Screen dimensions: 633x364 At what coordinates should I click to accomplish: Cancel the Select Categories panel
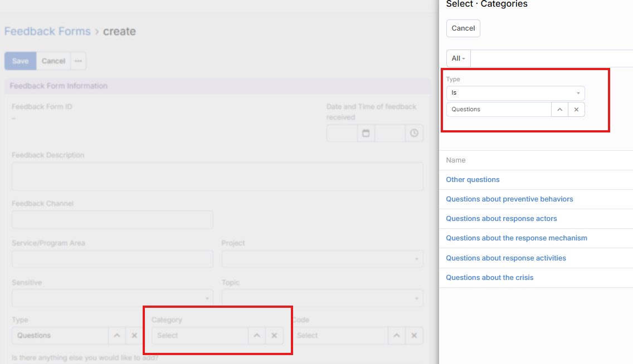point(463,28)
